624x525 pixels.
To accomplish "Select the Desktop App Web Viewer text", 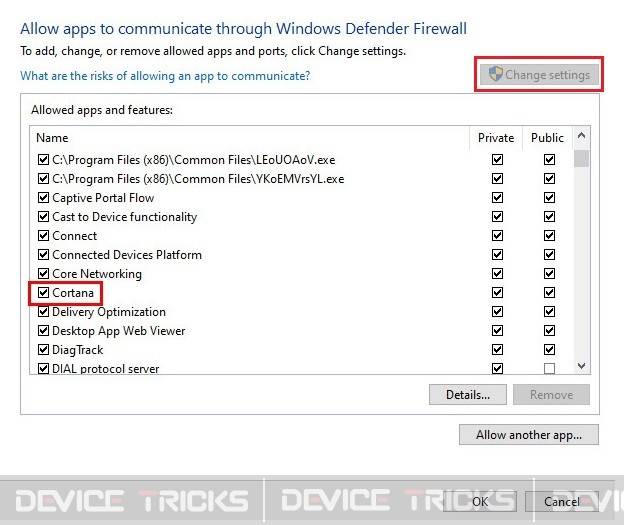I will [119, 331].
